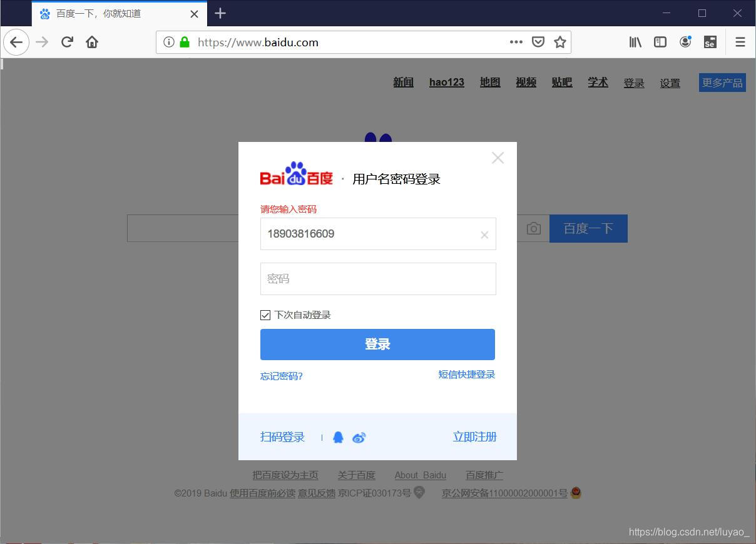Open a new browser tab
Viewport: 756px width, 544px height.
click(220, 13)
